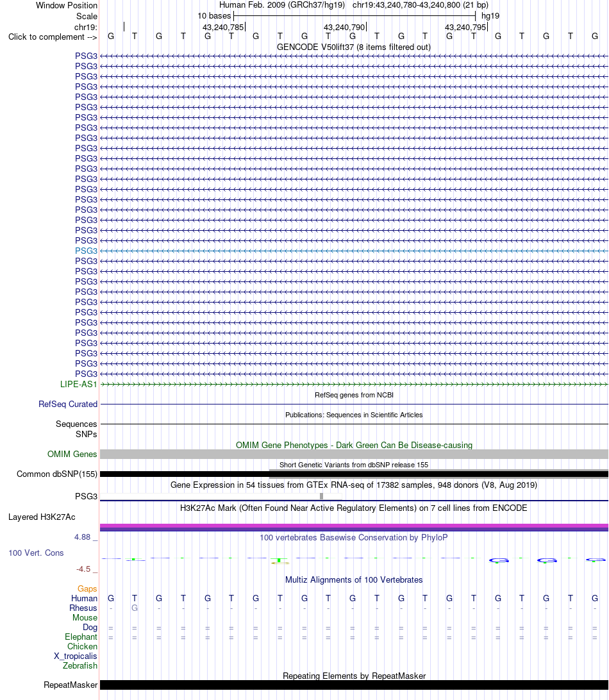Click the GTEx Gene Expression track title
Image resolution: width=609 pixels, height=700 pixels.
point(354,485)
